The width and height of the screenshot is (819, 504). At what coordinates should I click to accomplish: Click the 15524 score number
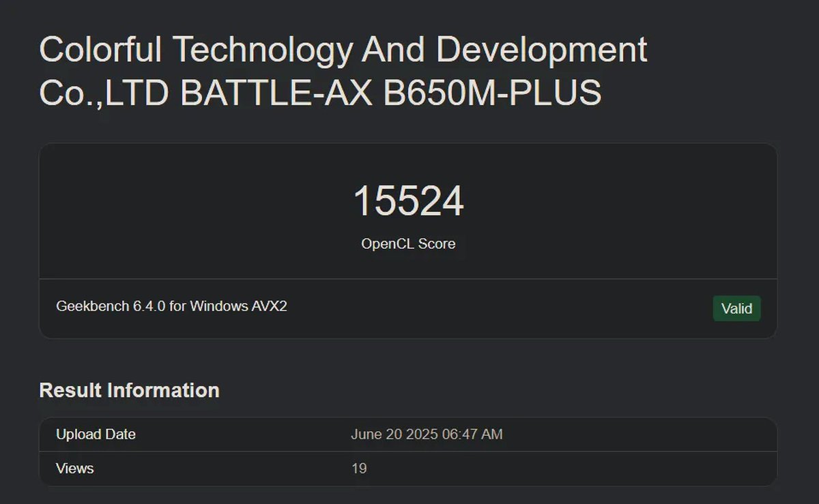408,202
